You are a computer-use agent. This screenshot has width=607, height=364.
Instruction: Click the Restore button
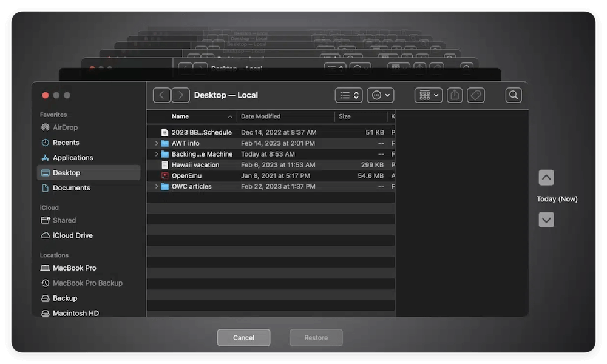point(316,337)
